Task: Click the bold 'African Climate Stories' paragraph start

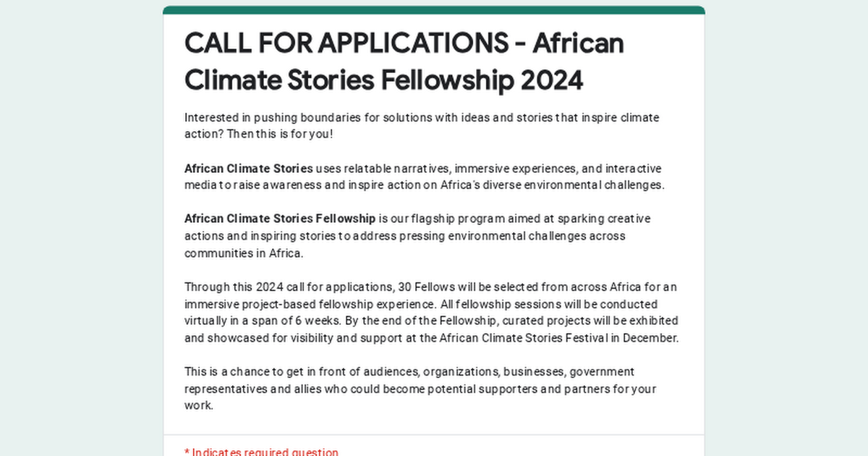Action: click(249, 168)
